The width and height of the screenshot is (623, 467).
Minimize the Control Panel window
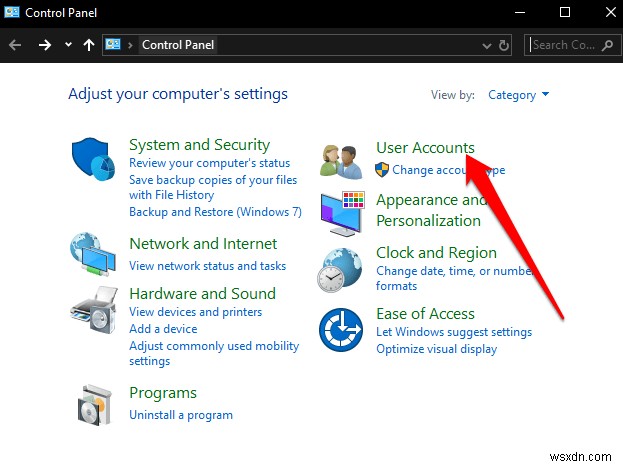[520, 12]
